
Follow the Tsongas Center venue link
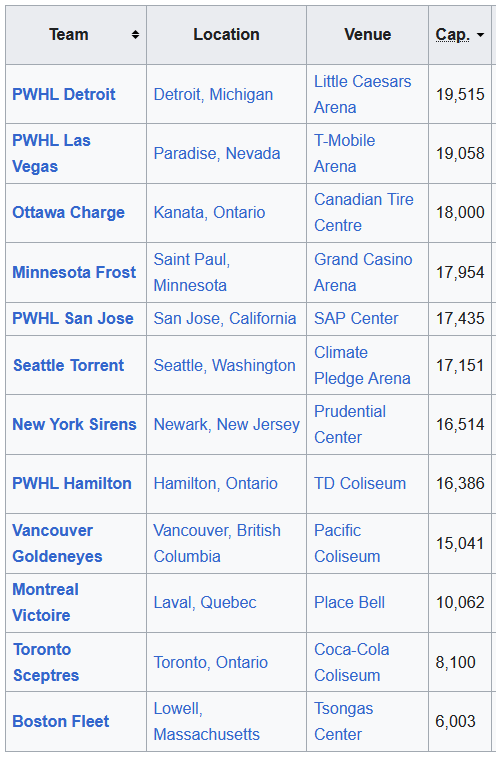tap(343, 721)
